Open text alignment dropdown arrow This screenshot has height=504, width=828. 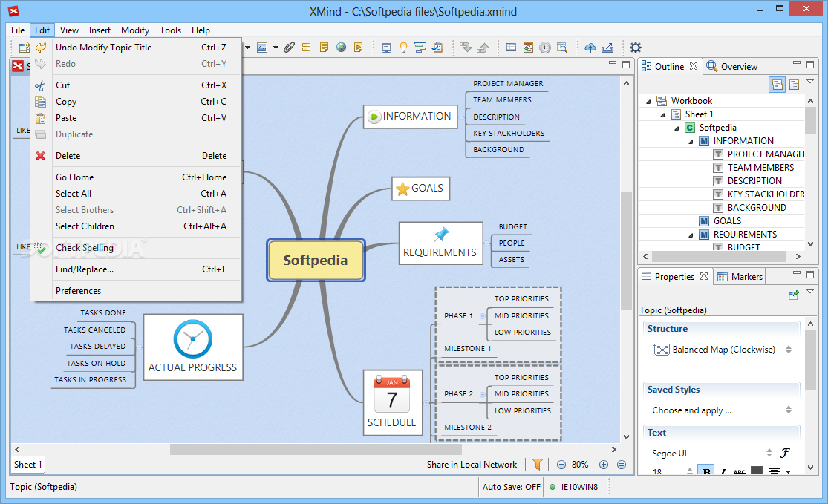[789, 471]
